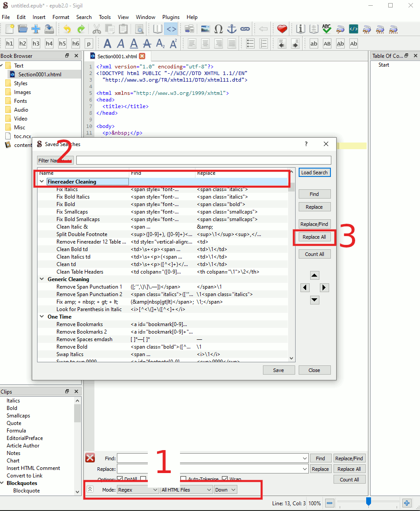Click Load Search in Saved Searches dialog

pyautogui.click(x=315, y=173)
